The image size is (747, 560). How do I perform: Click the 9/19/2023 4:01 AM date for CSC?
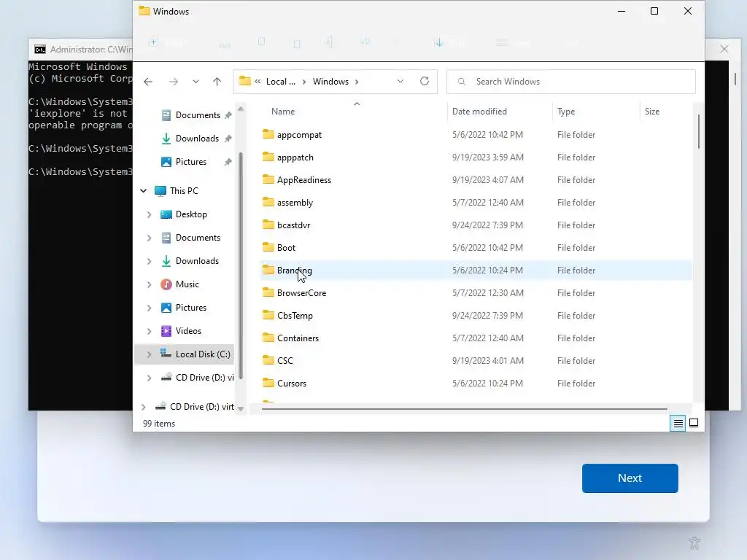point(488,361)
